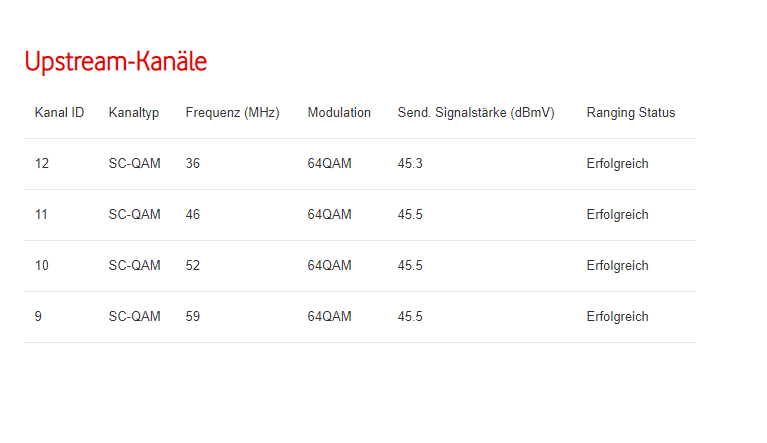Screen dimensions: 767x443
Task: Click the Ranging Status column header
Action: point(631,113)
